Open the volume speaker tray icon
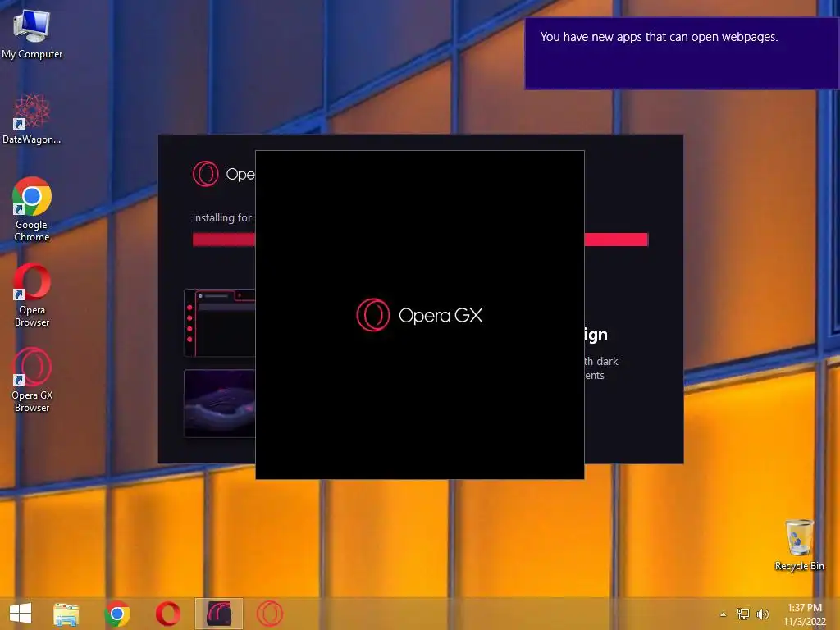The image size is (840, 630). [762, 614]
